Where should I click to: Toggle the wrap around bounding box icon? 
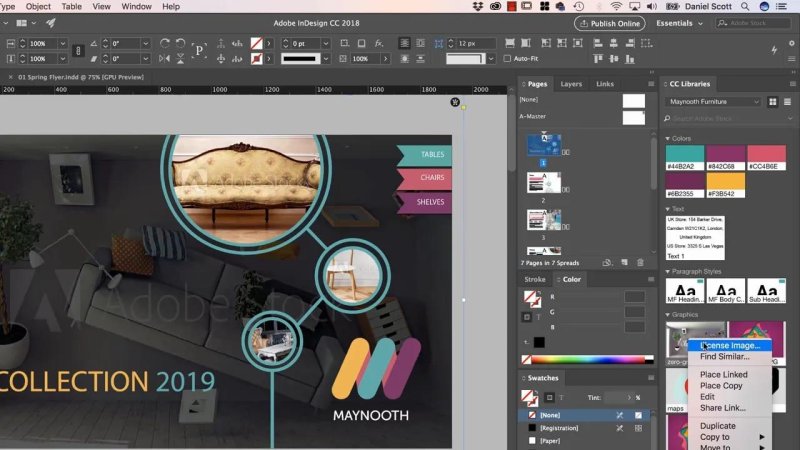point(420,43)
